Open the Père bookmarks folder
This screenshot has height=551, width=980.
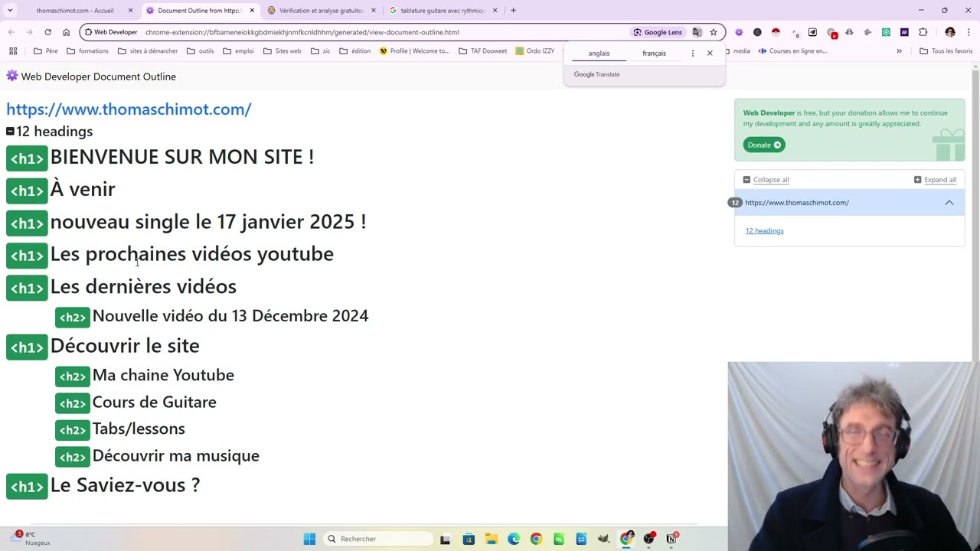[x=46, y=51]
